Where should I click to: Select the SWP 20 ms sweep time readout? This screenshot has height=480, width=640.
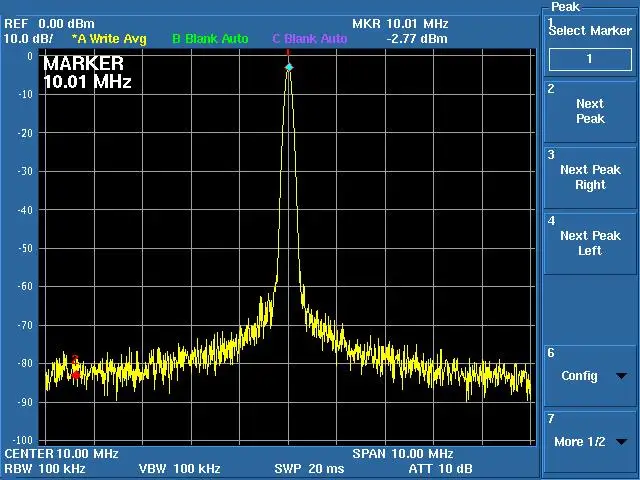[309, 468]
